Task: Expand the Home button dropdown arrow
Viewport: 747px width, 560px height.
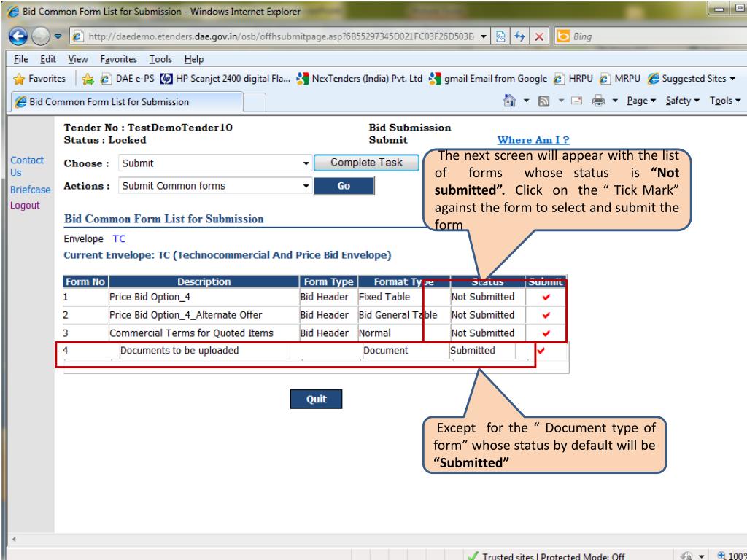Action: point(527,101)
